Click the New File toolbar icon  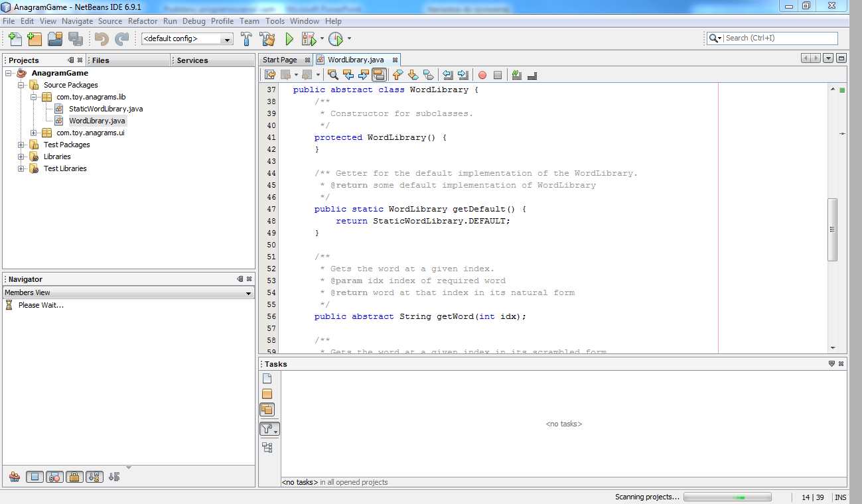pyautogui.click(x=15, y=38)
